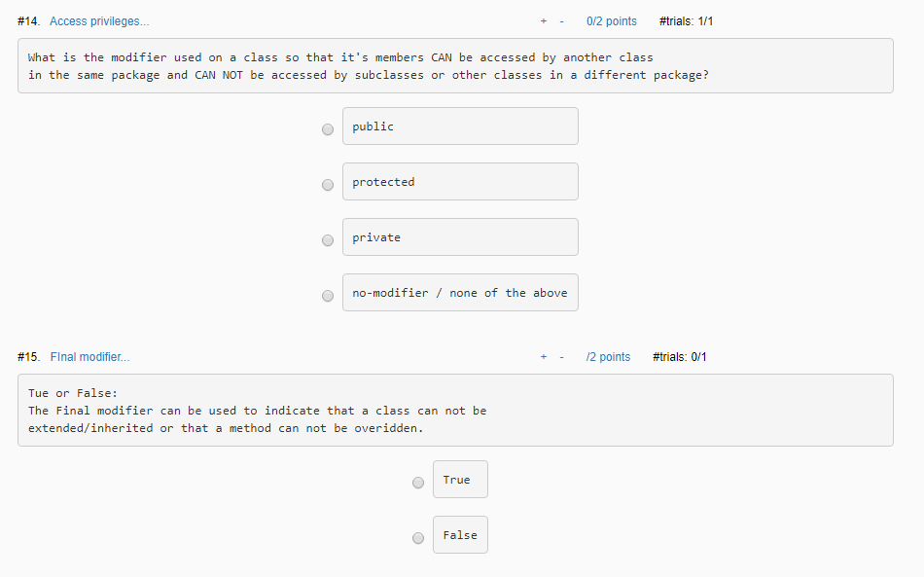Click the "True" answer box
This screenshot has width=924, height=577.
click(x=460, y=479)
